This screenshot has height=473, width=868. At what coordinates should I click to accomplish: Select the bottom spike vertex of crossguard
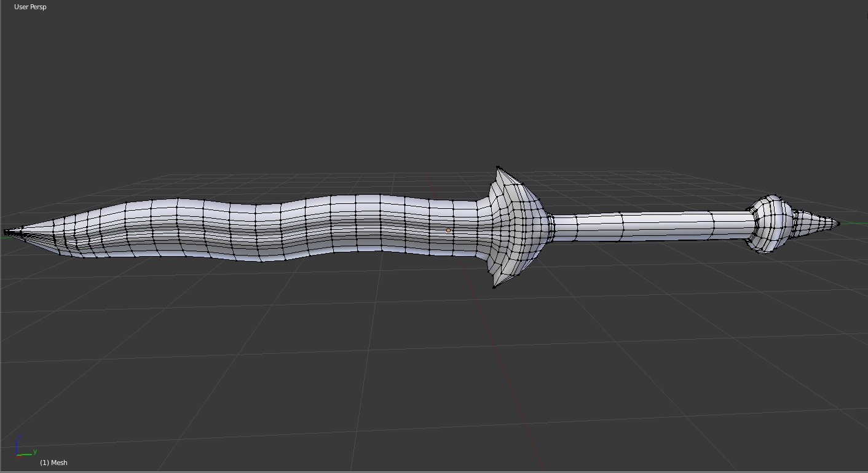494,287
